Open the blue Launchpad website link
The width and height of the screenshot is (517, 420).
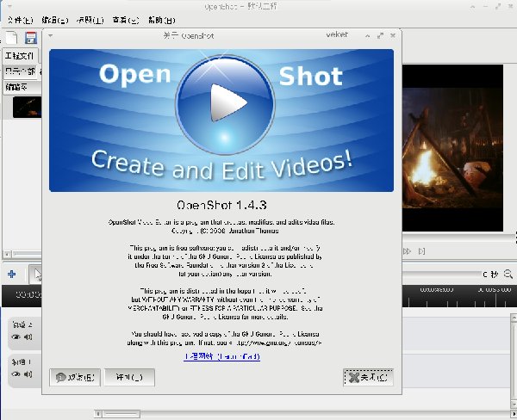point(222,356)
